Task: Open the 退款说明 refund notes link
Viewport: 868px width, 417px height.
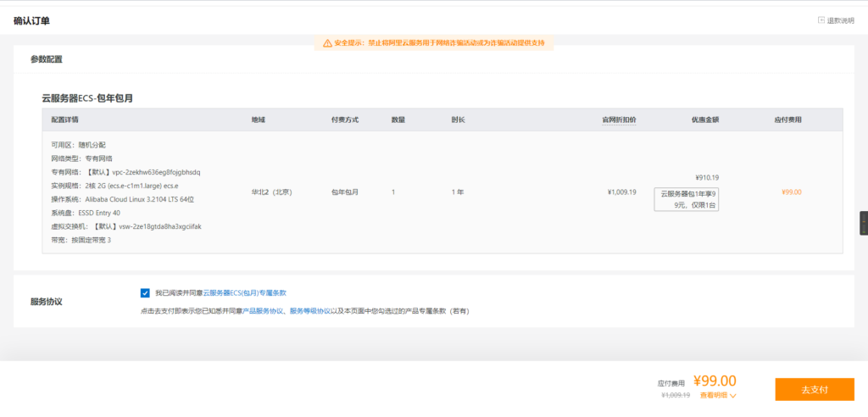Action: coord(840,20)
